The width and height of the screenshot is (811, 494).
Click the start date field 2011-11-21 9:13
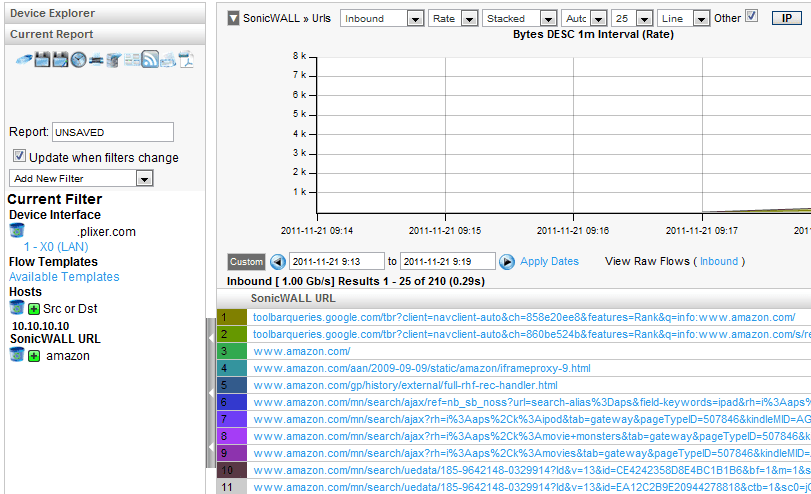click(337, 262)
